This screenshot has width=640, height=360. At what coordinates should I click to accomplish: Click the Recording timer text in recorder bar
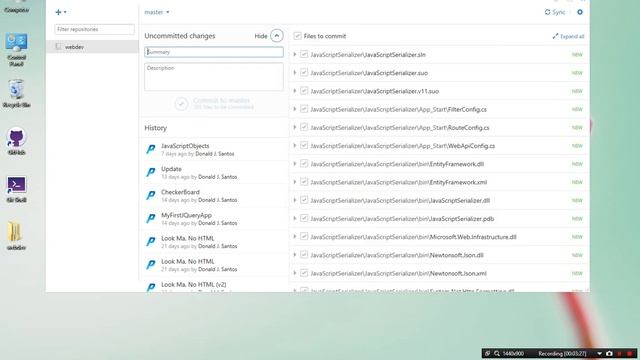point(562,353)
